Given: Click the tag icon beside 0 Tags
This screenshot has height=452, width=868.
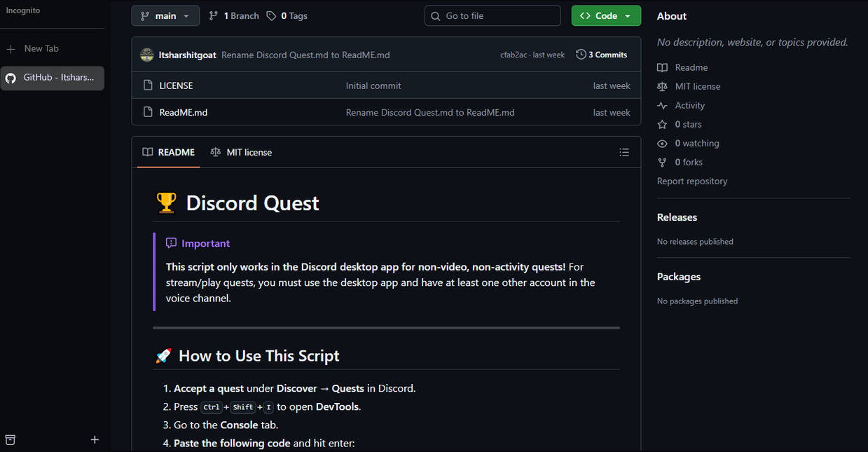Looking at the screenshot, I should pos(271,15).
